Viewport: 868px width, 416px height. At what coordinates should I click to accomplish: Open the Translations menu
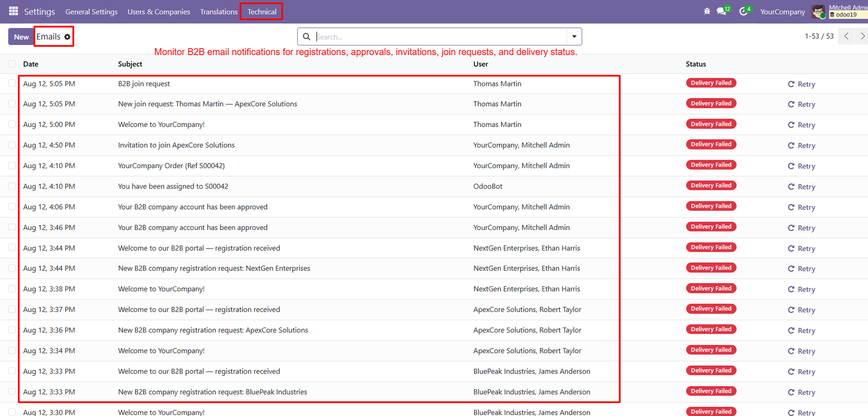219,11
